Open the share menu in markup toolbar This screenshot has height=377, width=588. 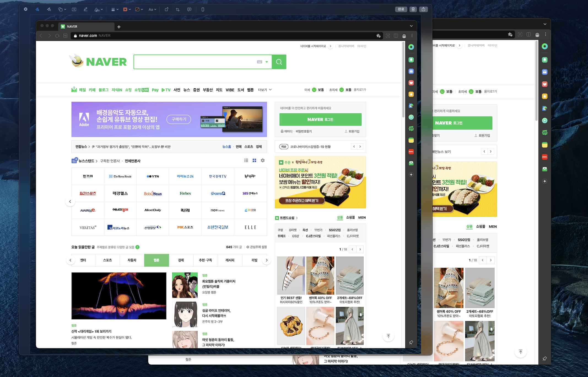(x=424, y=9)
